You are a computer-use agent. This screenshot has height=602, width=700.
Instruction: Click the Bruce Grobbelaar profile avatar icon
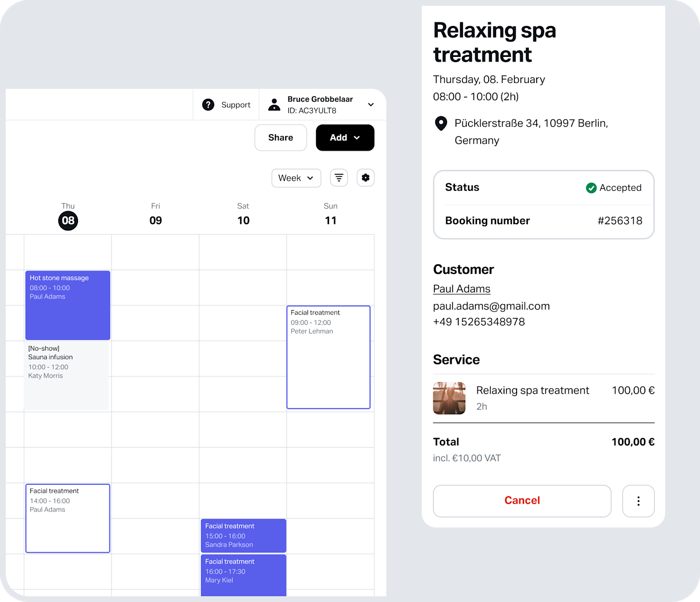(x=274, y=104)
